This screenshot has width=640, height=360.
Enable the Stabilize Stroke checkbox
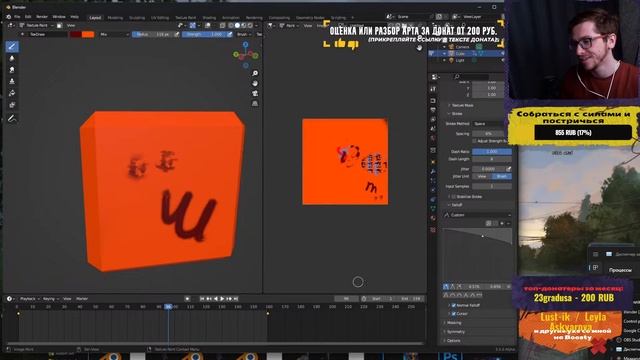pyautogui.click(x=453, y=197)
